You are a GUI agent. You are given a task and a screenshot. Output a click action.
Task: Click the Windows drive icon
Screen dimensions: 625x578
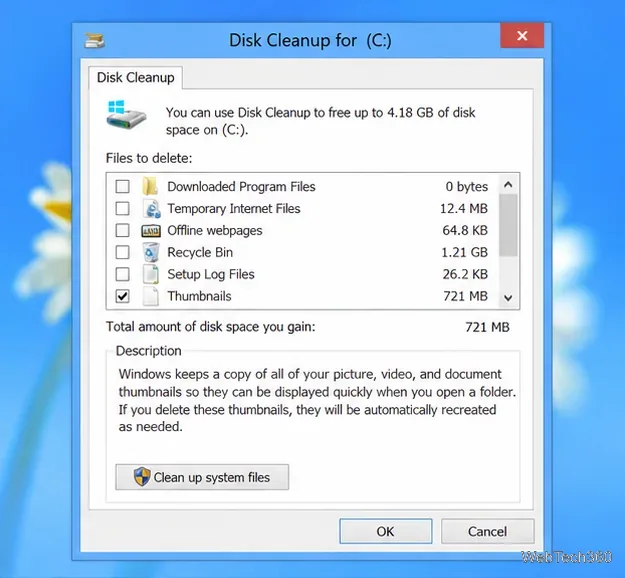pos(126,115)
